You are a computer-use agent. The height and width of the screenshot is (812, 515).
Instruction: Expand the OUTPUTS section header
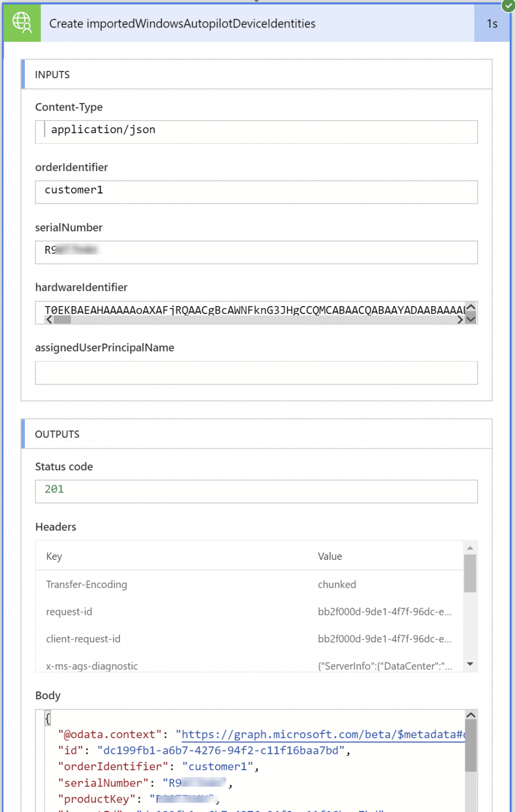coord(57,434)
